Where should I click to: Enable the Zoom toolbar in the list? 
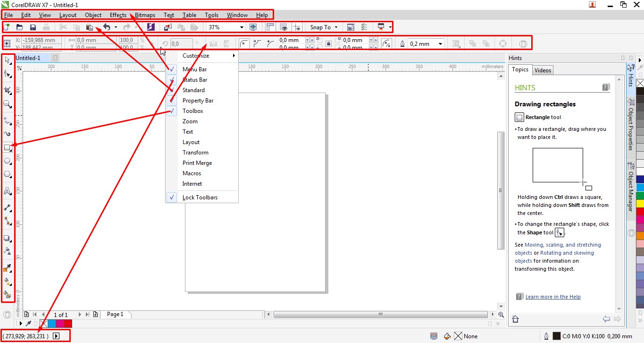[x=190, y=121]
